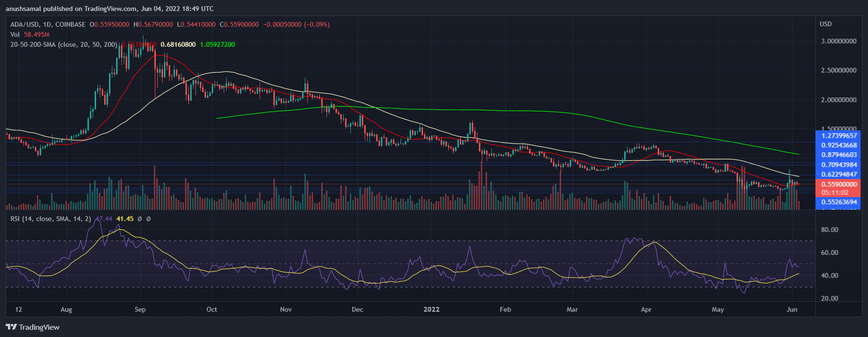Click the close price C0.55900000
This screenshot has width=868, height=337.
pyautogui.click(x=239, y=24)
